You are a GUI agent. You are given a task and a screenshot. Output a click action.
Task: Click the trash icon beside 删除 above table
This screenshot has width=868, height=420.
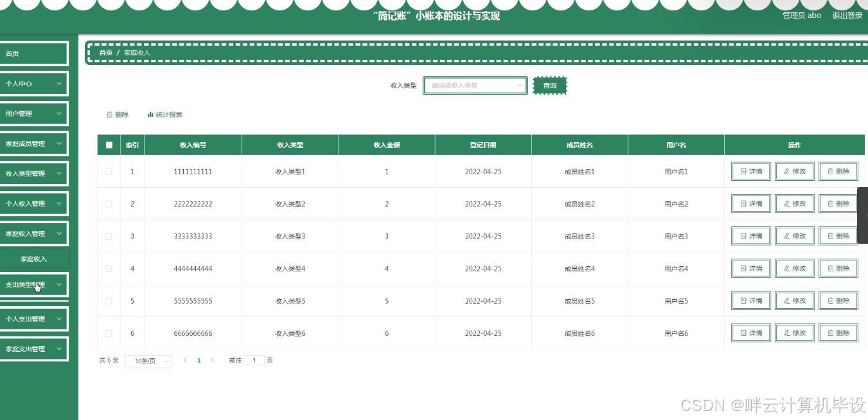pos(110,114)
